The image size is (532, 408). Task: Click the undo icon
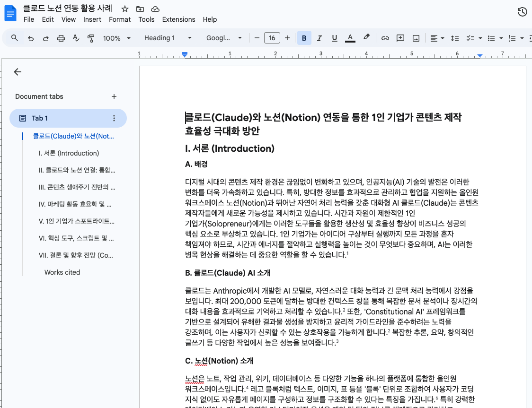(30, 37)
